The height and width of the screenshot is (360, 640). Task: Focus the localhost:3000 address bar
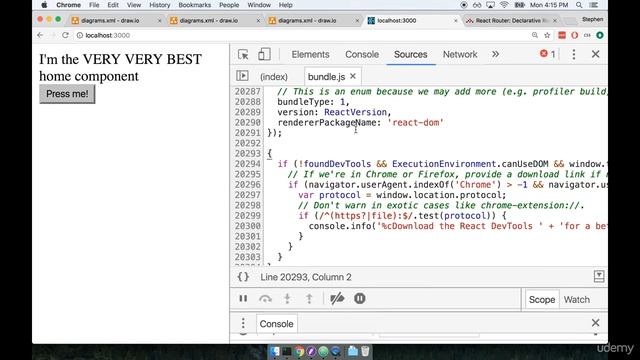pos(302,36)
